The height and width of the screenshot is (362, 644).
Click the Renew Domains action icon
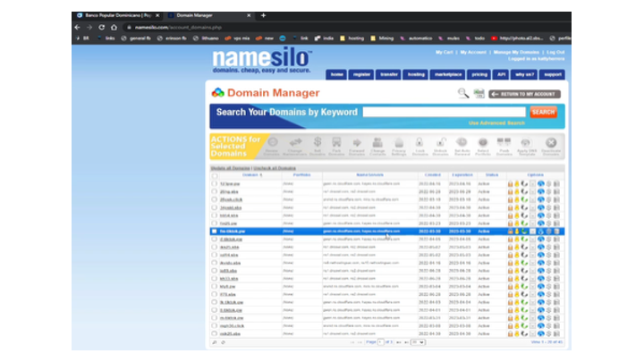point(273,142)
